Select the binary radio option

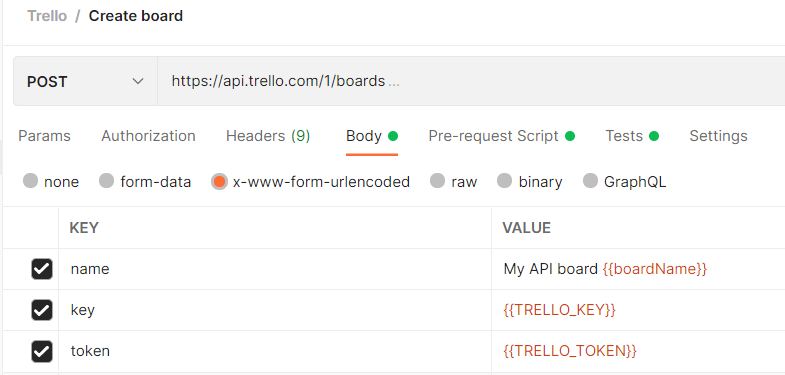tap(505, 181)
